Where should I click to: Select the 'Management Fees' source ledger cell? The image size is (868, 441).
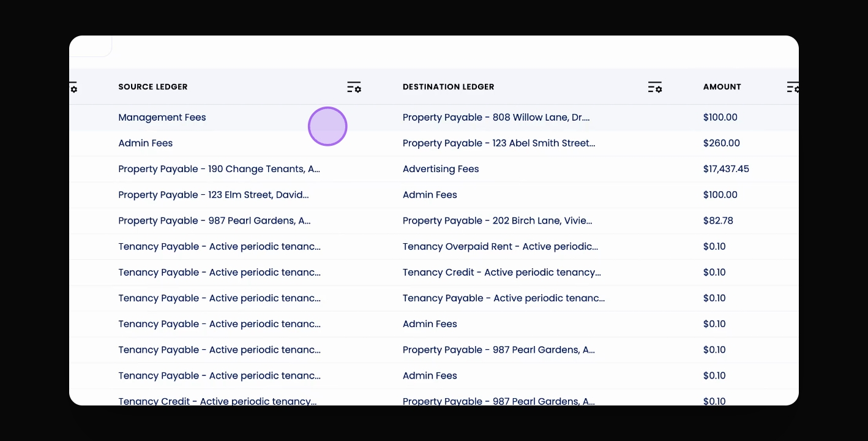pos(162,118)
